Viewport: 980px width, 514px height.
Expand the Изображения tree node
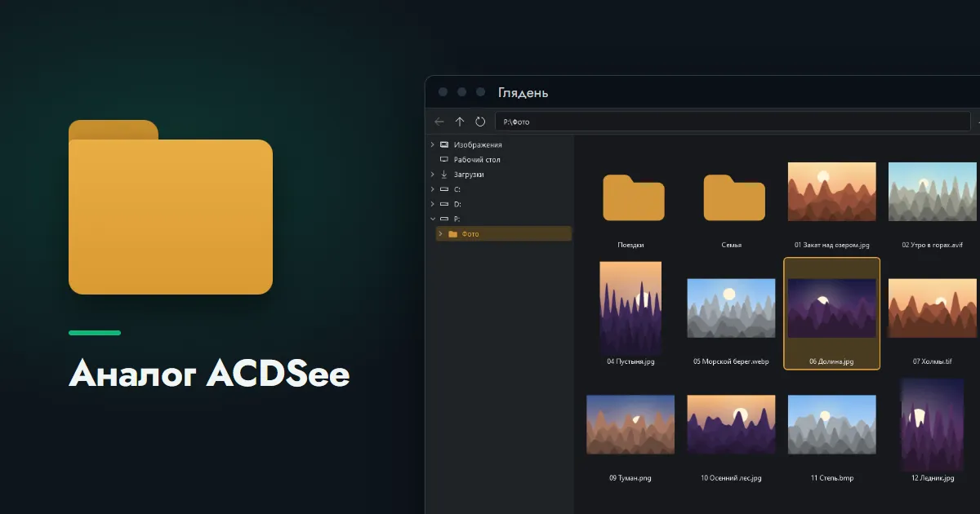pos(432,144)
